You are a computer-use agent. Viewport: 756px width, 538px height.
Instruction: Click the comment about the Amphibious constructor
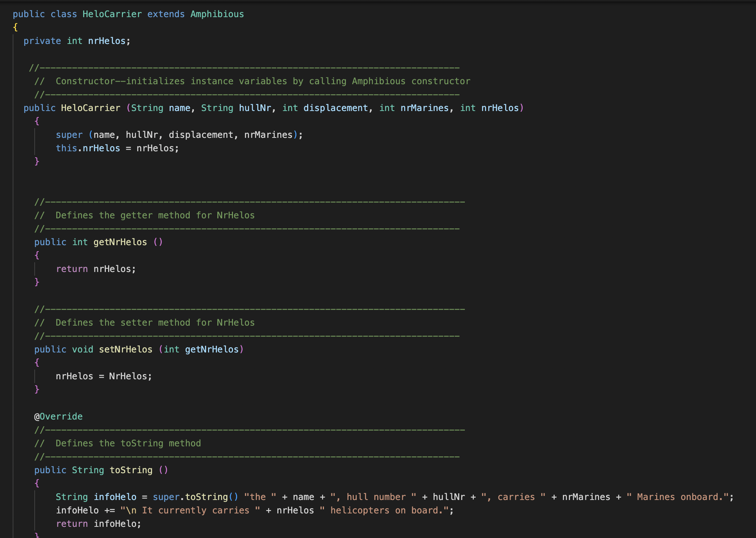tap(252, 81)
